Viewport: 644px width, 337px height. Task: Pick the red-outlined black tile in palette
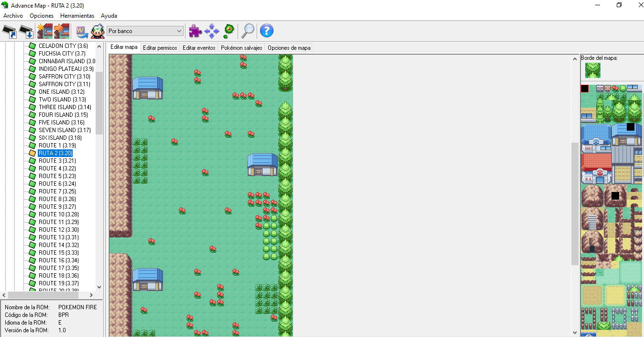tap(584, 89)
